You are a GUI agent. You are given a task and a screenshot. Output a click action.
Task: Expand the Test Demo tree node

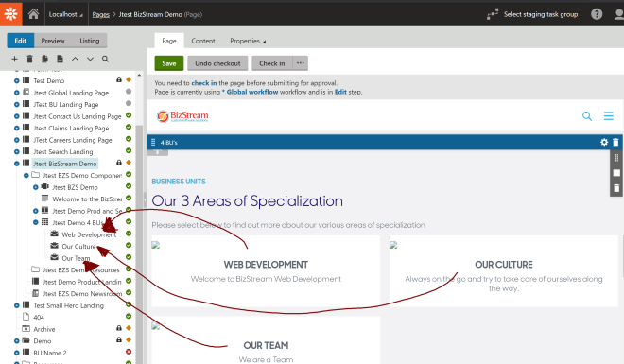click(17, 80)
